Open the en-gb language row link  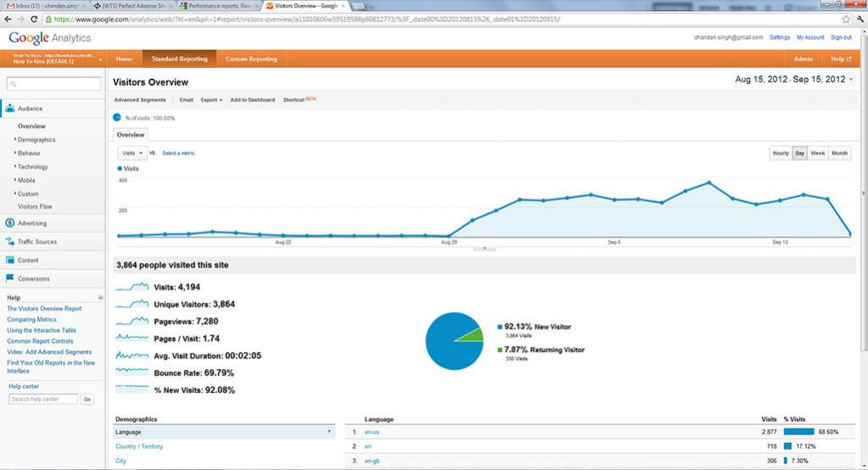[x=372, y=461]
